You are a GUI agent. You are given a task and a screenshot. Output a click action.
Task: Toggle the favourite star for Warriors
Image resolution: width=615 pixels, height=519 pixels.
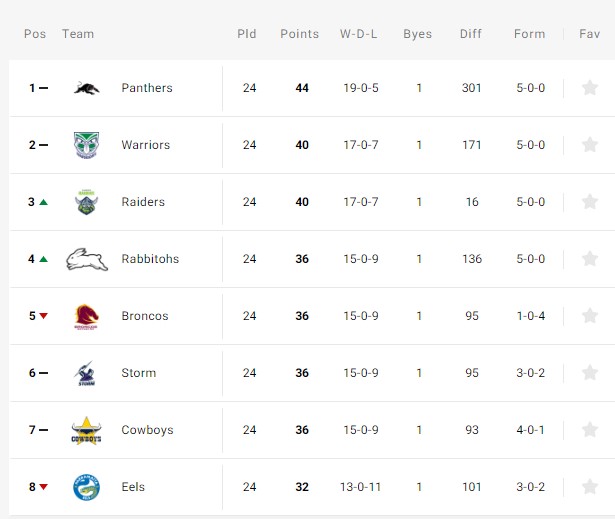(590, 145)
